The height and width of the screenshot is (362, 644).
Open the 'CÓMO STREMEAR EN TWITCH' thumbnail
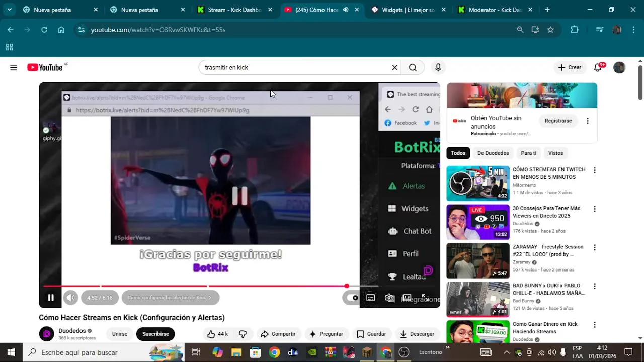click(478, 184)
